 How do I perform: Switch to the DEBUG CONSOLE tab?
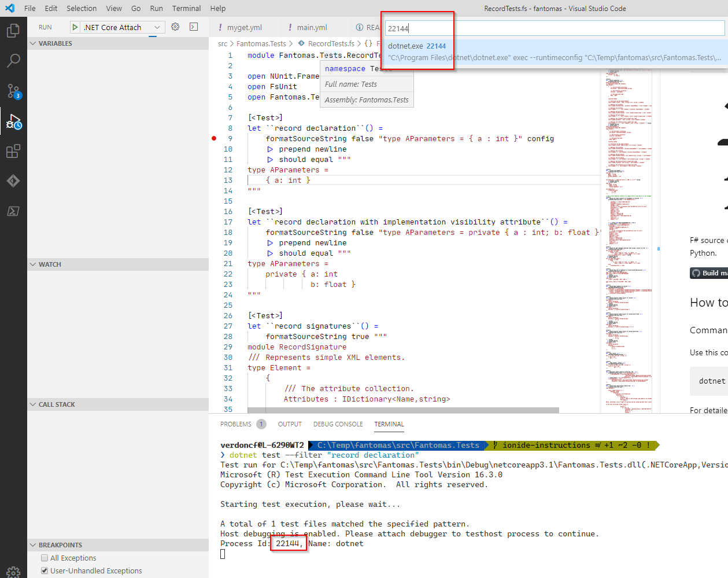[338, 424]
